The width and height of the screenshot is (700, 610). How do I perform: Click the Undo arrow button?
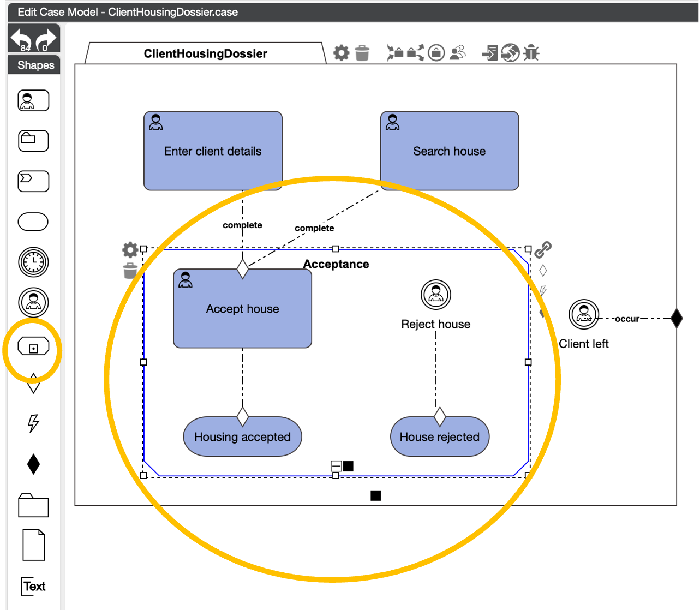coord(22,39)
